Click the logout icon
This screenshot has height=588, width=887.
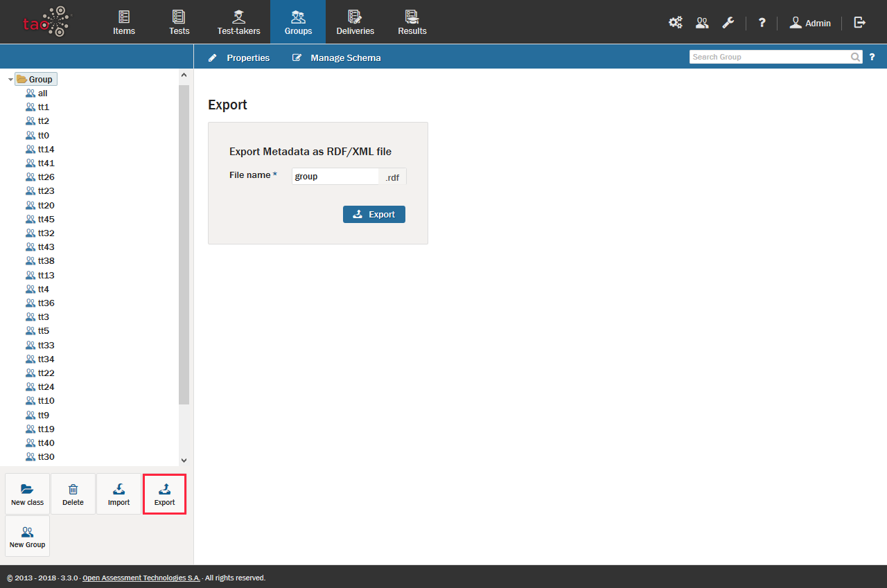pyautogui.click(x=859, y=23)
